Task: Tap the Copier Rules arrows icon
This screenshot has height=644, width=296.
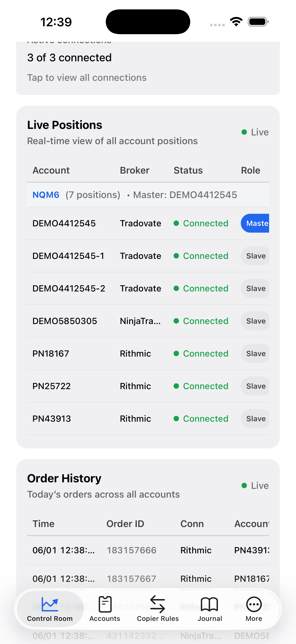Action: 158,604
